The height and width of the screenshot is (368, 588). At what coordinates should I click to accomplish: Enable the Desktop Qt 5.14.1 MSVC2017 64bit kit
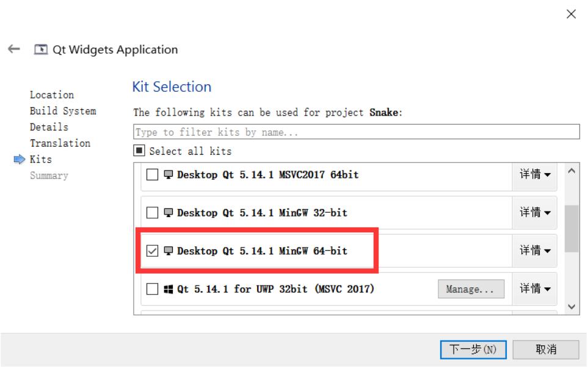[x=153, y=175]
